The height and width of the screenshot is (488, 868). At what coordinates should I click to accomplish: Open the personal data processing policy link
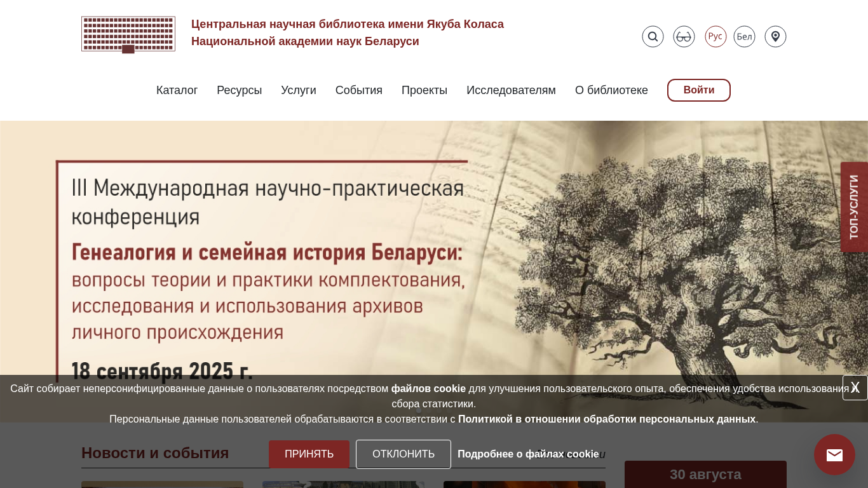[x=607, y=419]
